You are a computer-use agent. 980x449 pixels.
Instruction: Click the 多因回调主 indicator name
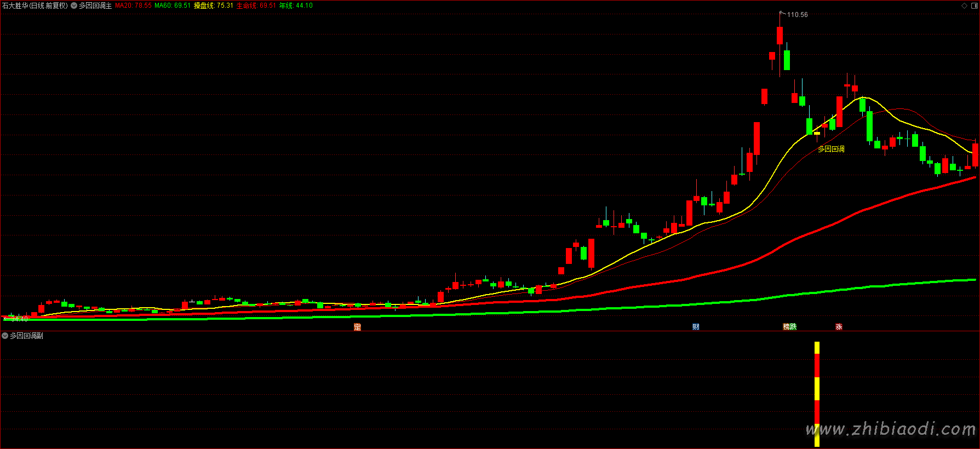(95, 5)
